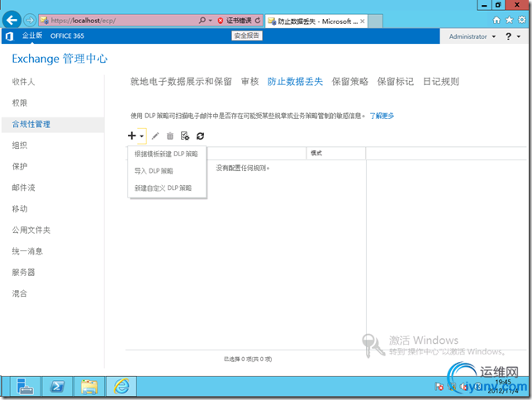Follow the 了解更多 link

click(x=382, y=117)
